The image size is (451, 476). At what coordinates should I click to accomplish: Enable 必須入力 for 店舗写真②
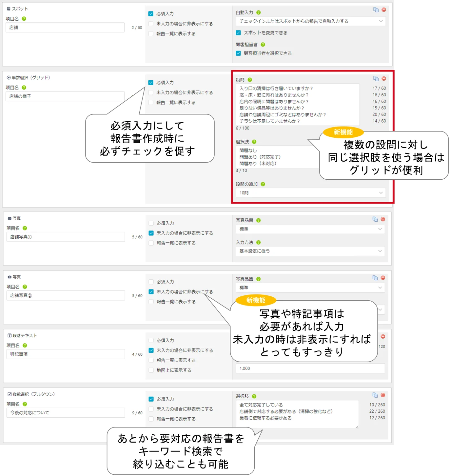coord(151,282)
